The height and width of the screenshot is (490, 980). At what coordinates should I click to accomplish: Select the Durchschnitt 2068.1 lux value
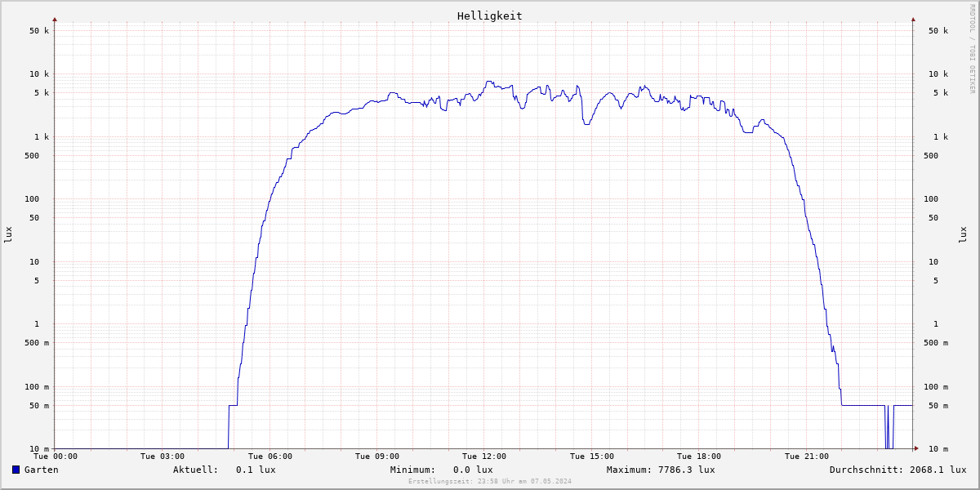pos(938,470)
